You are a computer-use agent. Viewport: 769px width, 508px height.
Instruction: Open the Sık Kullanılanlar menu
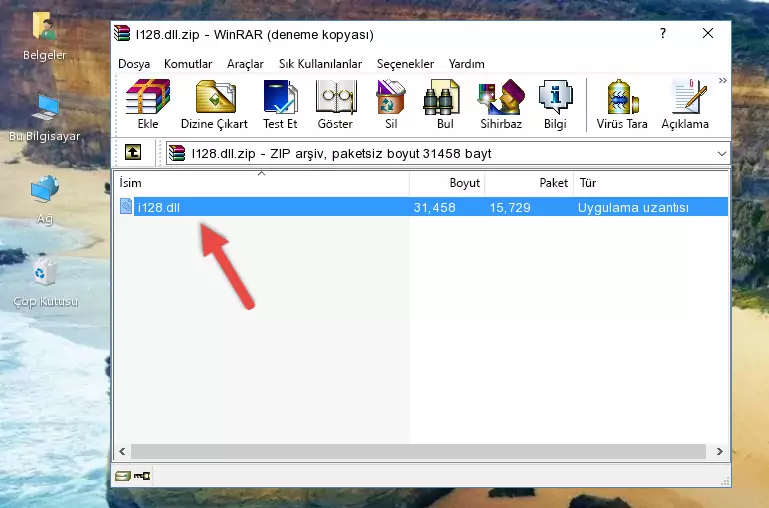click(320, 64)
